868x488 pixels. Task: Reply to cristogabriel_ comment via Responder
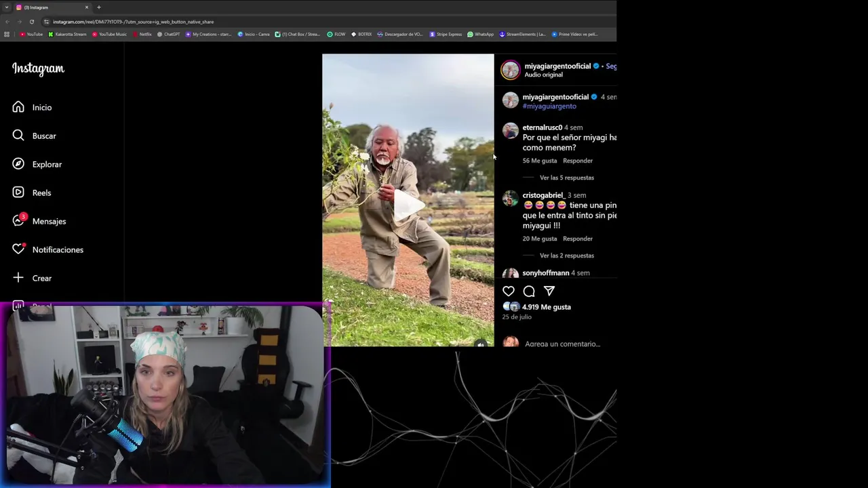tap(578, 239)
